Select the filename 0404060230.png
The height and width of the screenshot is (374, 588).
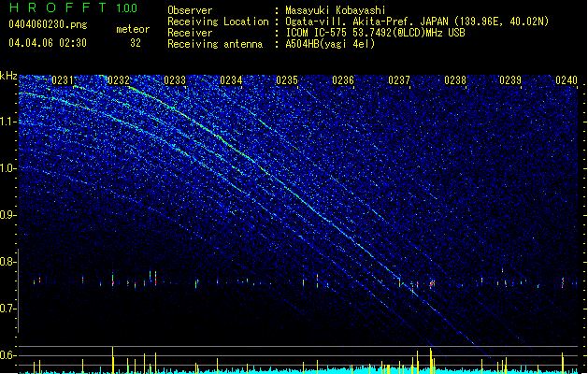tap(48, 25)
